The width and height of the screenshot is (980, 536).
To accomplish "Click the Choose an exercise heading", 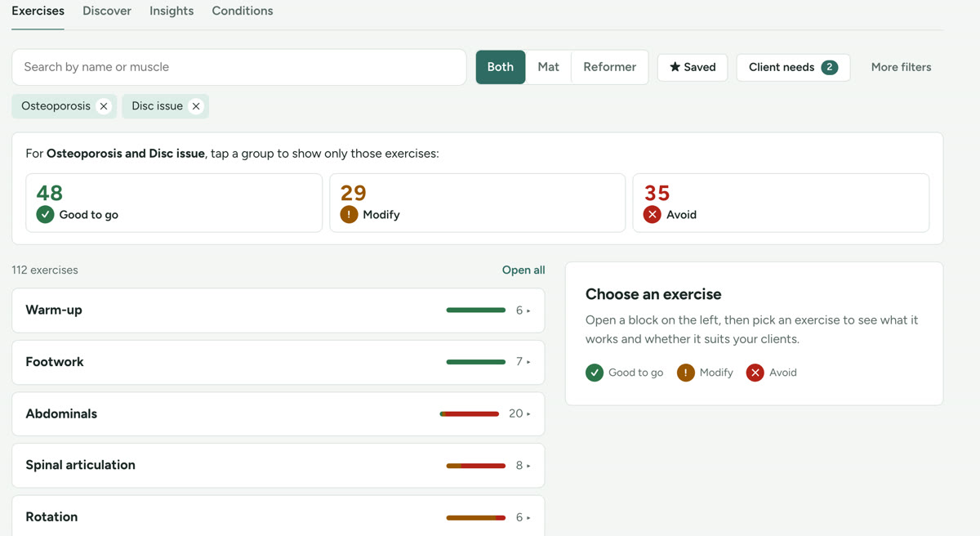I will pyautogui.click(x=653, y=294).
